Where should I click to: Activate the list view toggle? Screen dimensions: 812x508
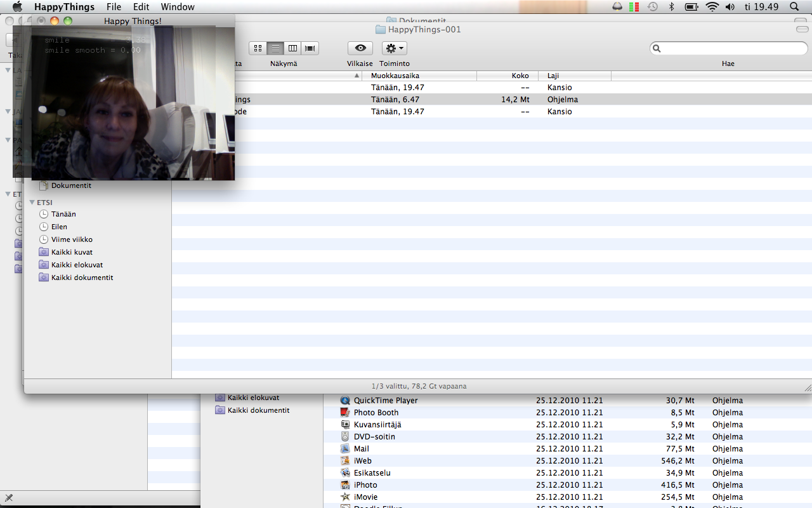pyautogui.click(x=275, y=48)
